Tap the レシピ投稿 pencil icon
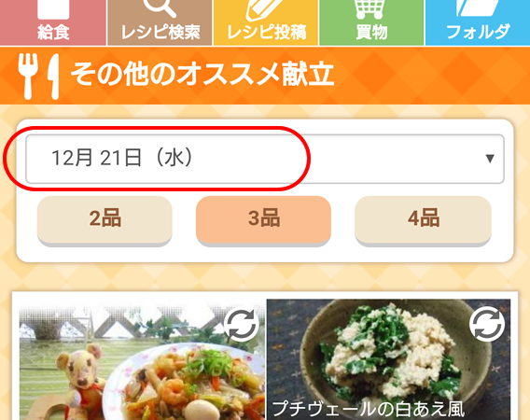Viewport: 530px width, 420px height. point(265,10)
